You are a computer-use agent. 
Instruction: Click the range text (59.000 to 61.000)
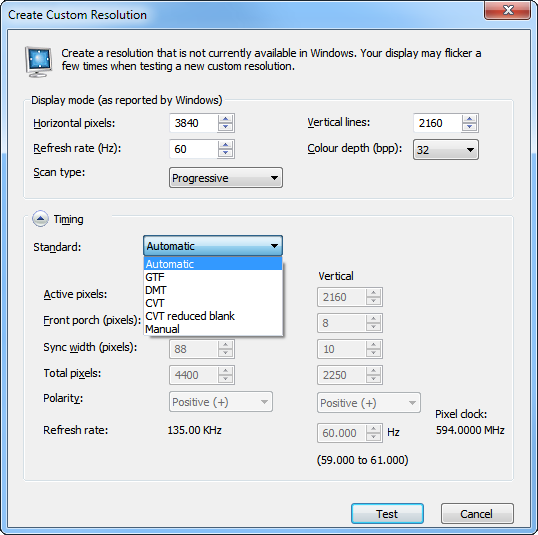(x=363, y=460)
